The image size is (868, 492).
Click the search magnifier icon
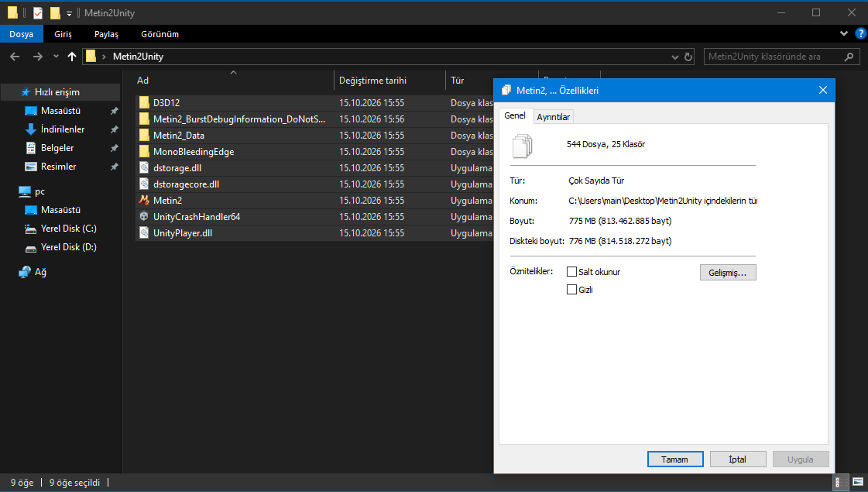(x=849, y=57)
